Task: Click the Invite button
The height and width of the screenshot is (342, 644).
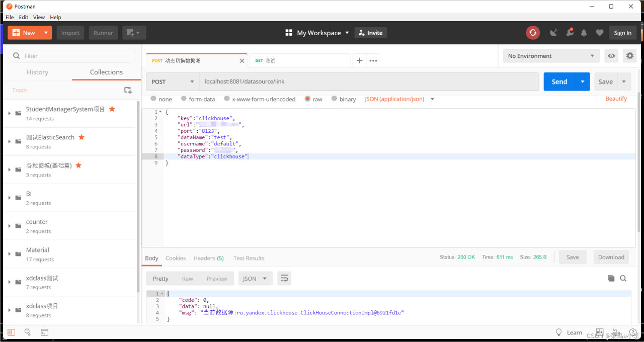Action: click(x=371, y=33)
